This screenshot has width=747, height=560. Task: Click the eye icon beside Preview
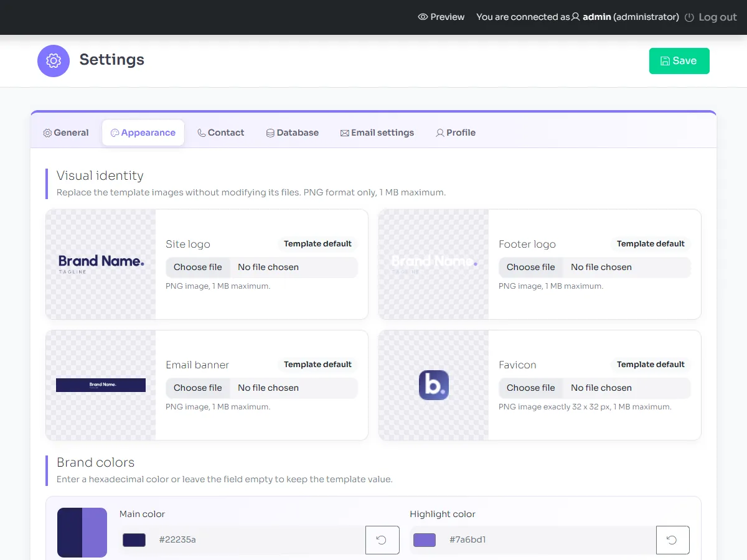click(423, 17)
